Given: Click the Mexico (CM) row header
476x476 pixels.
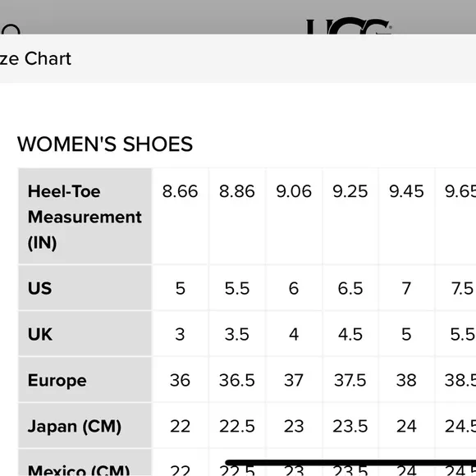Looking at the screenshot, I should point(85,463).
